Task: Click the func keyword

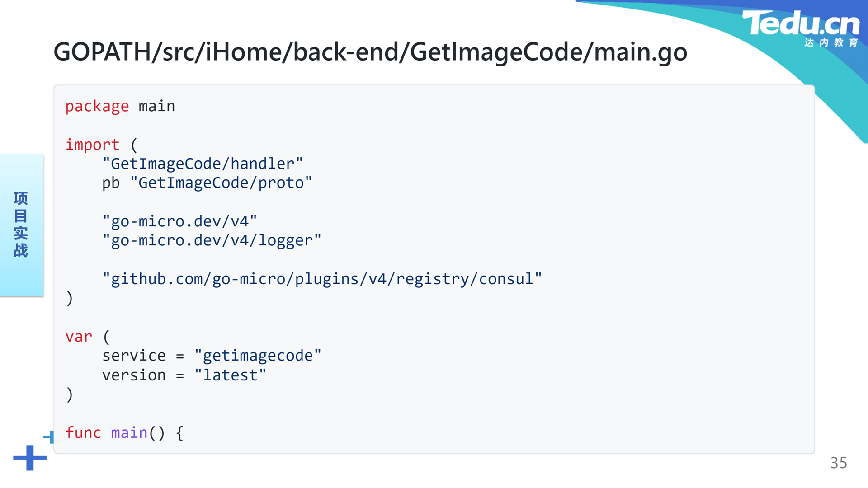Action: pos(83,433)
